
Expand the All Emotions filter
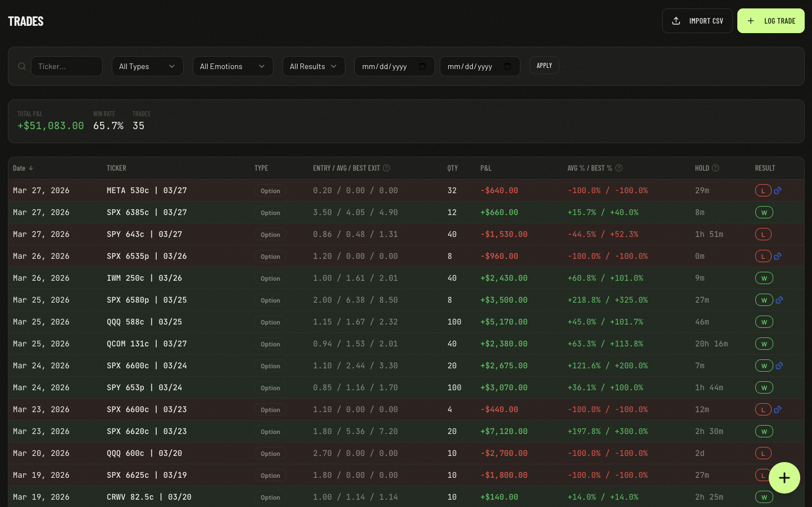click(232, 66)
